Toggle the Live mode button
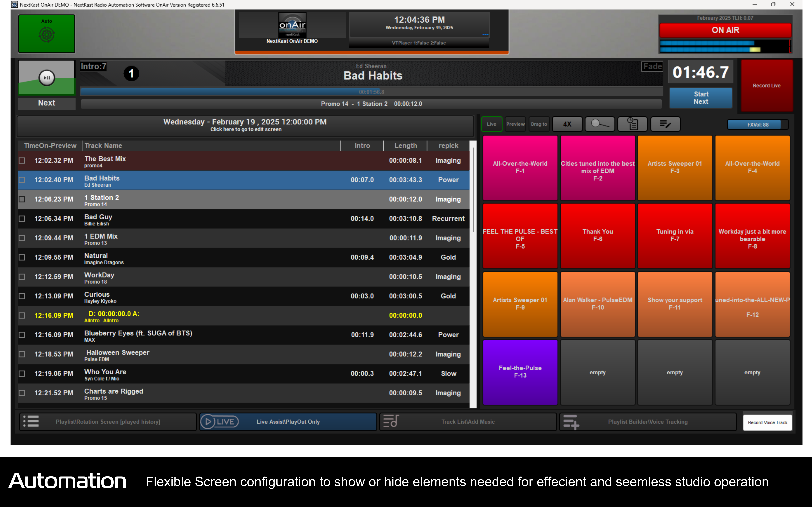 pyautogui.click(x=491, y=124)
